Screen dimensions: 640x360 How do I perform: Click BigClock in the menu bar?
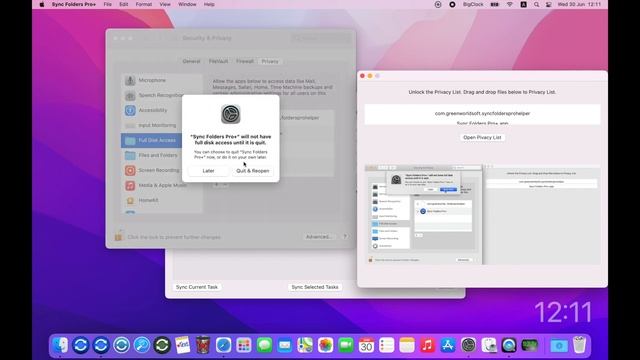[x=473, y=4]
